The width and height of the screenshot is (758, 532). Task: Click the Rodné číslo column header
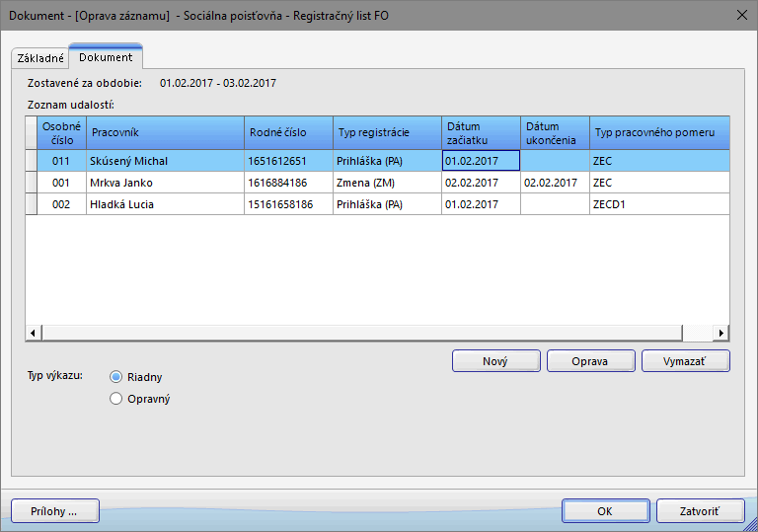(x=288, y=132)
